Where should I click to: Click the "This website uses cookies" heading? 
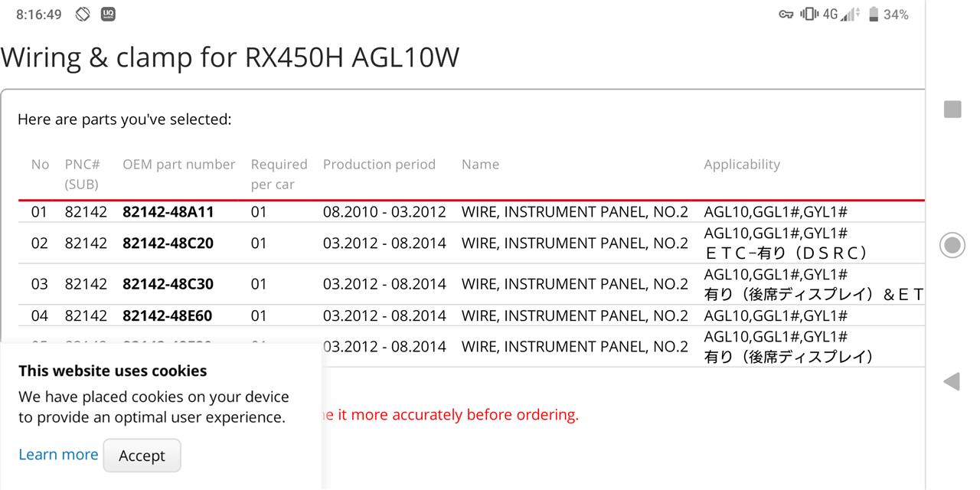pos(113,371)
